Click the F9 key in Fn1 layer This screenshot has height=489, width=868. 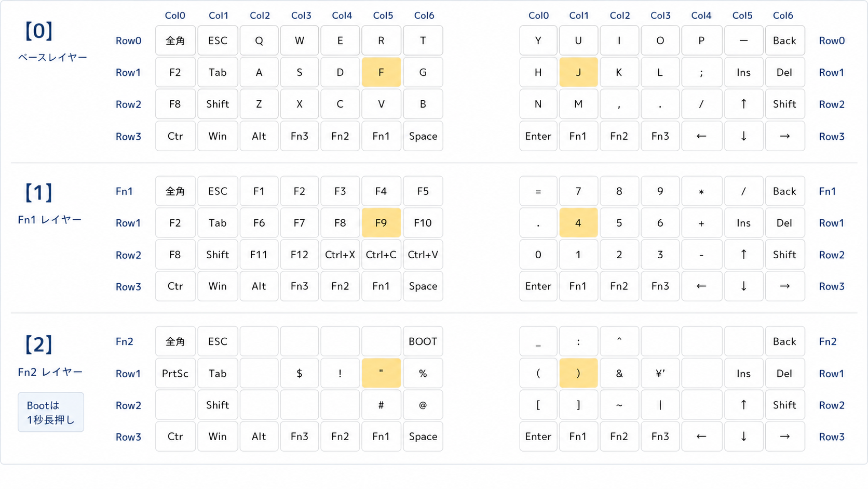coord(381,223)
